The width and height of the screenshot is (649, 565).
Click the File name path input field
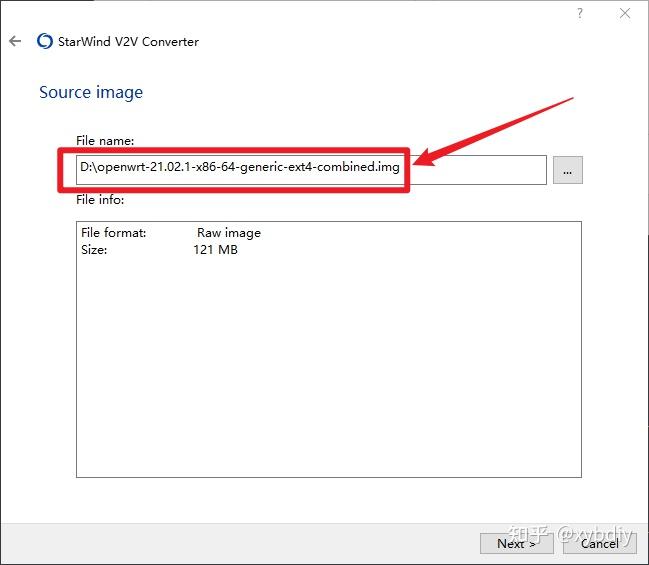(311, 170)
